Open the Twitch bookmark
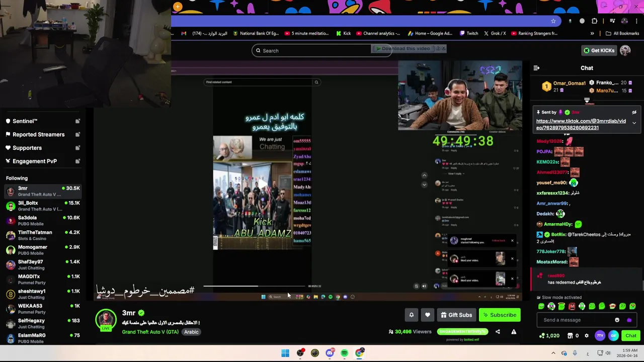This screenshot has height=362, width=644. (469, 34)
